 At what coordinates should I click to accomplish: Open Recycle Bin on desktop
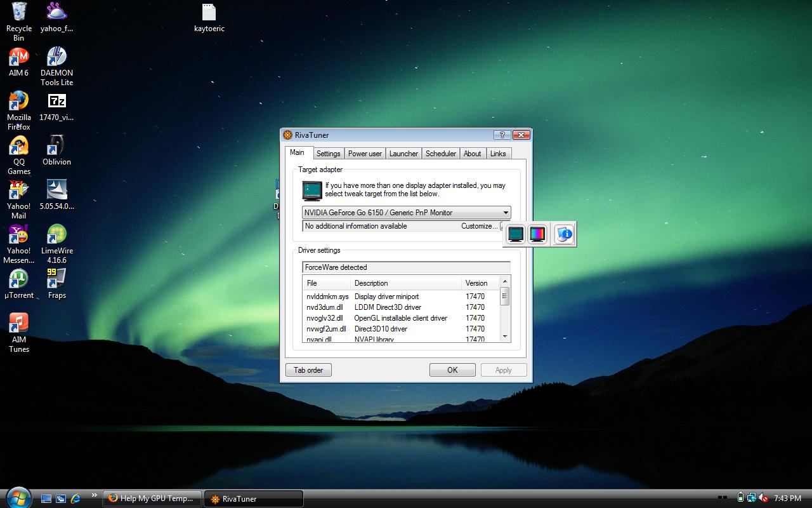19,21
